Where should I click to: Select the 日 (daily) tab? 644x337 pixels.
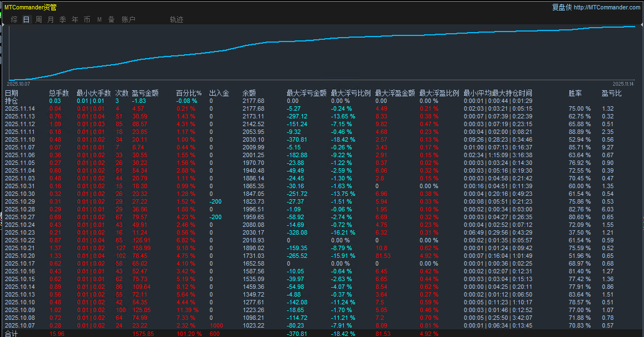pyautogui.click(x=26, y=19)
